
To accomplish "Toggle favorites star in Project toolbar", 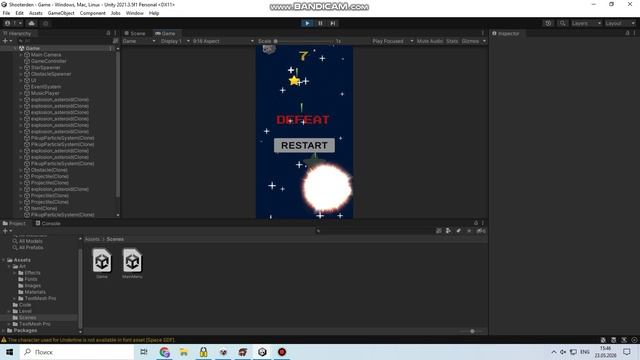I will (x=469, y=231).
